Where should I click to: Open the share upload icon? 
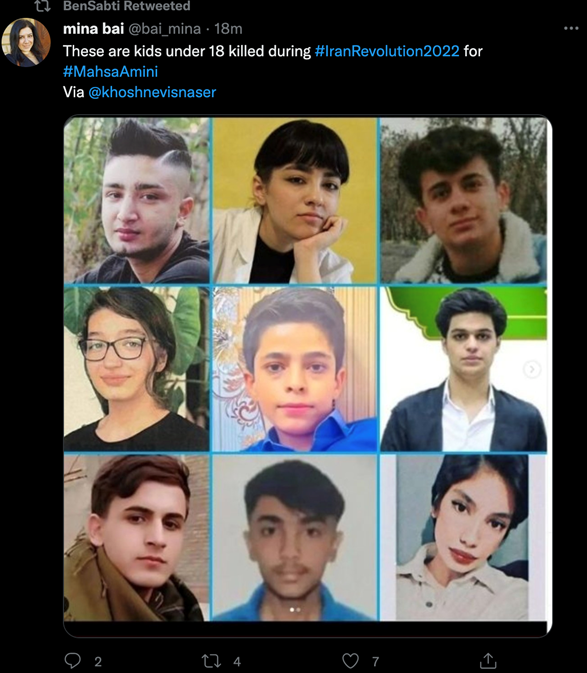pos(488,661)
